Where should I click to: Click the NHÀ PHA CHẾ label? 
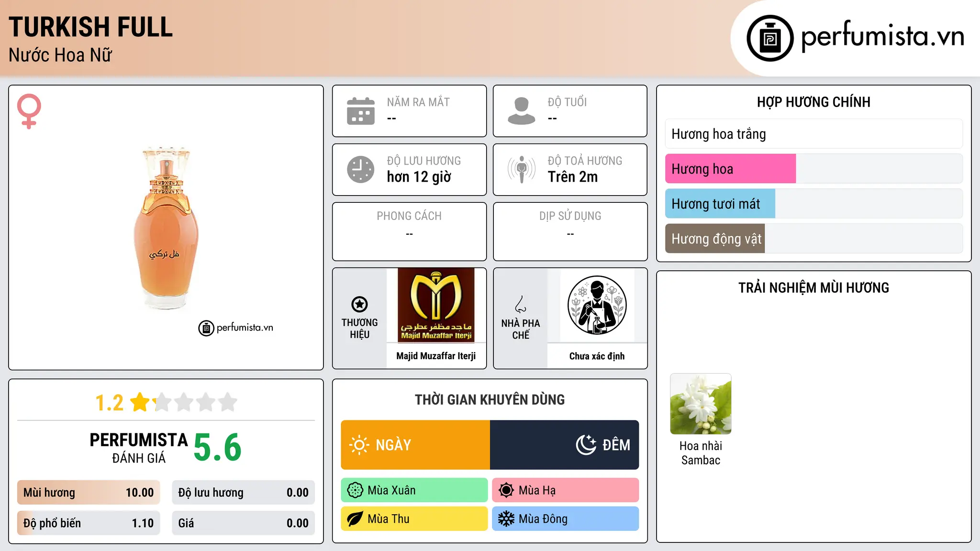pyautogui.click(x=521, y=329)
